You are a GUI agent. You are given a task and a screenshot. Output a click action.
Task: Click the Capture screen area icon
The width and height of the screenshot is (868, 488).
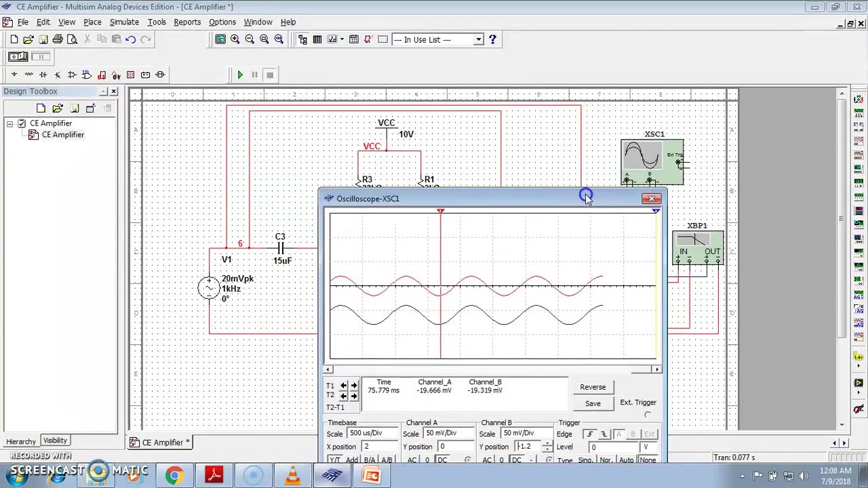(x=383, y=39)
